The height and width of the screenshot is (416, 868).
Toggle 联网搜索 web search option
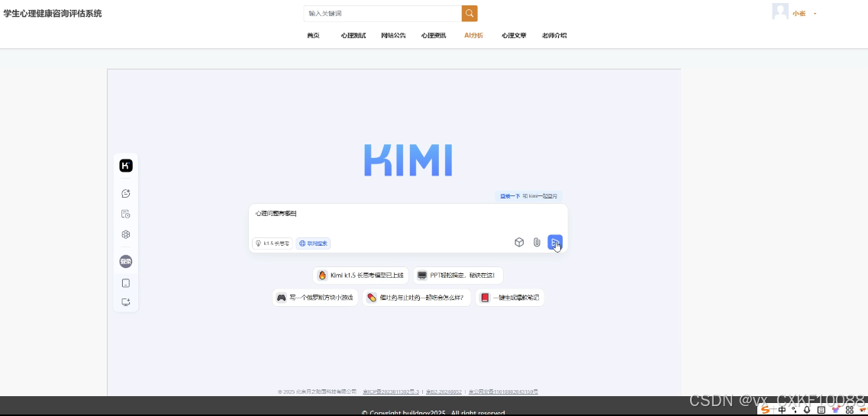(x=313, y=243)
